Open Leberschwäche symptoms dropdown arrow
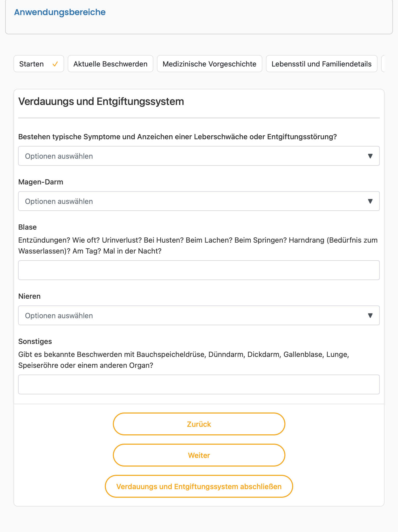 coord(370,156)
